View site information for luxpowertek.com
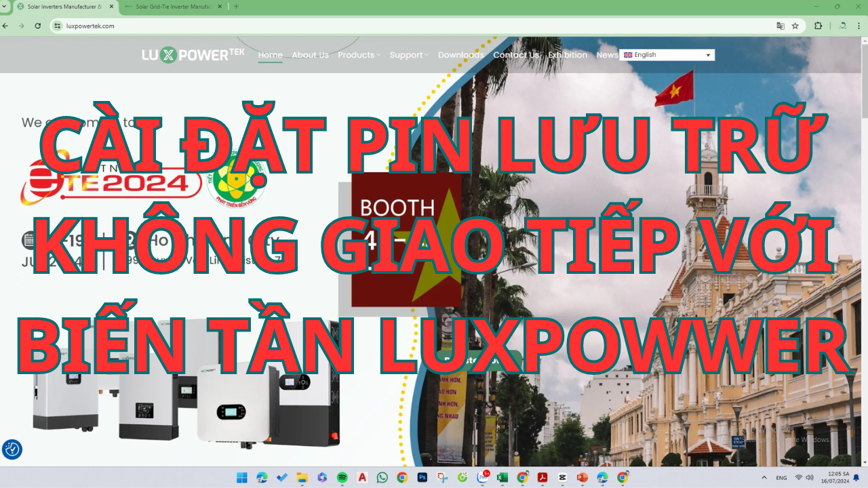Screen dimensions: 868x488 pyautogui.click(x=58, y=26)
